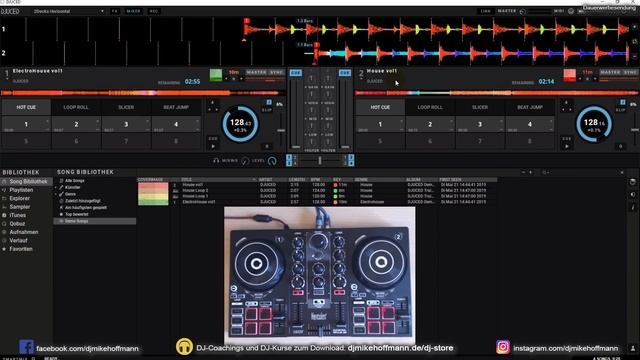Expand the Künstler tree item

[57, 187]
